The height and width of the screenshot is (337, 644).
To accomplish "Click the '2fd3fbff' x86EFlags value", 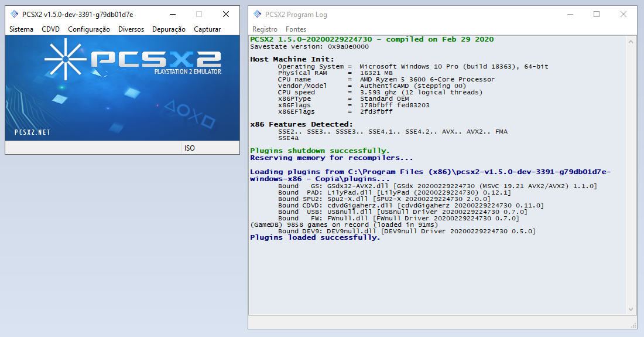I will (x=376, y=112).
